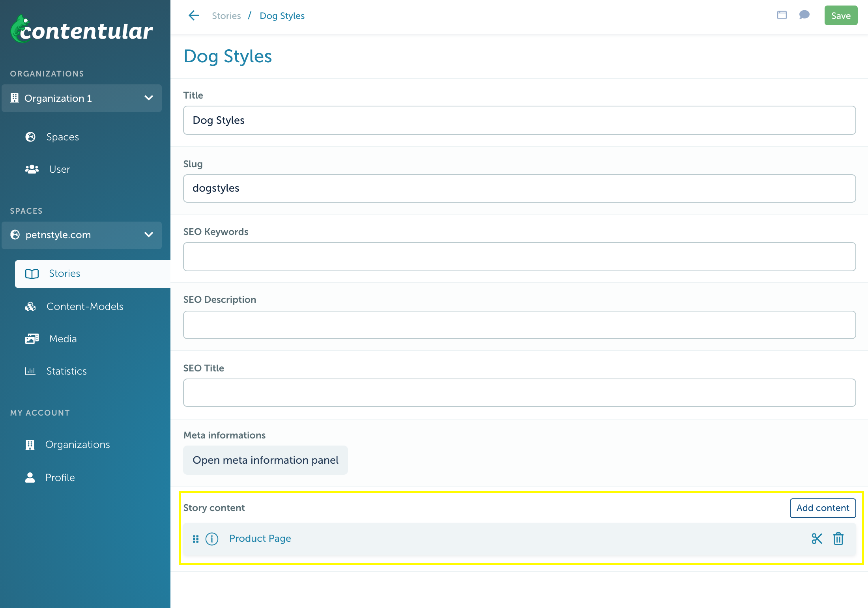Click the Stories book icon
The width and height of the screenshot is (868, 608).
point(32,274)
